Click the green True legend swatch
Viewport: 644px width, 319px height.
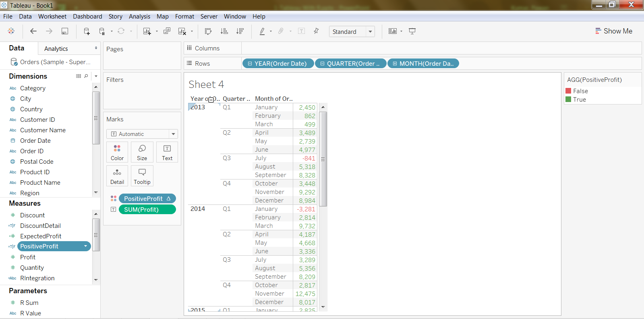click(x=568, y=99)
